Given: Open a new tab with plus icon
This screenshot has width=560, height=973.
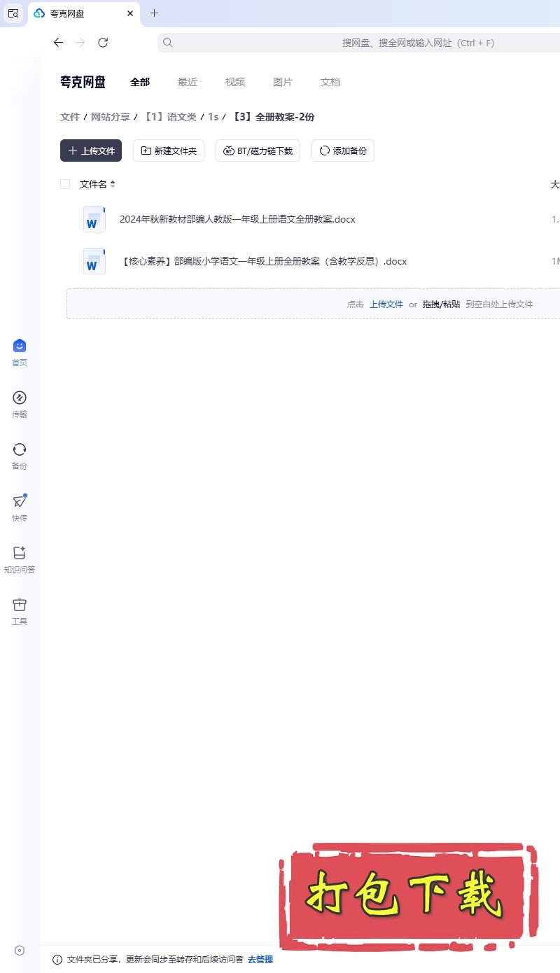Looking at the screenshot, I should (155, 13).
